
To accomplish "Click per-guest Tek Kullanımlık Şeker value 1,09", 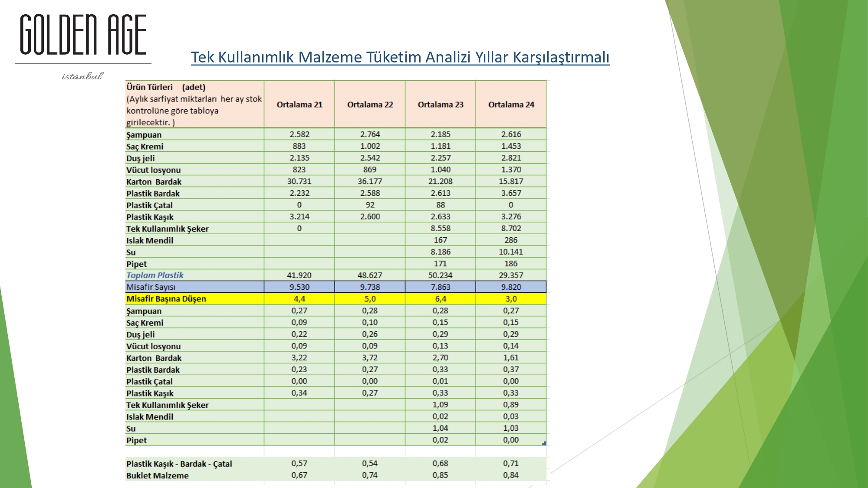I will tap(441, 404).
